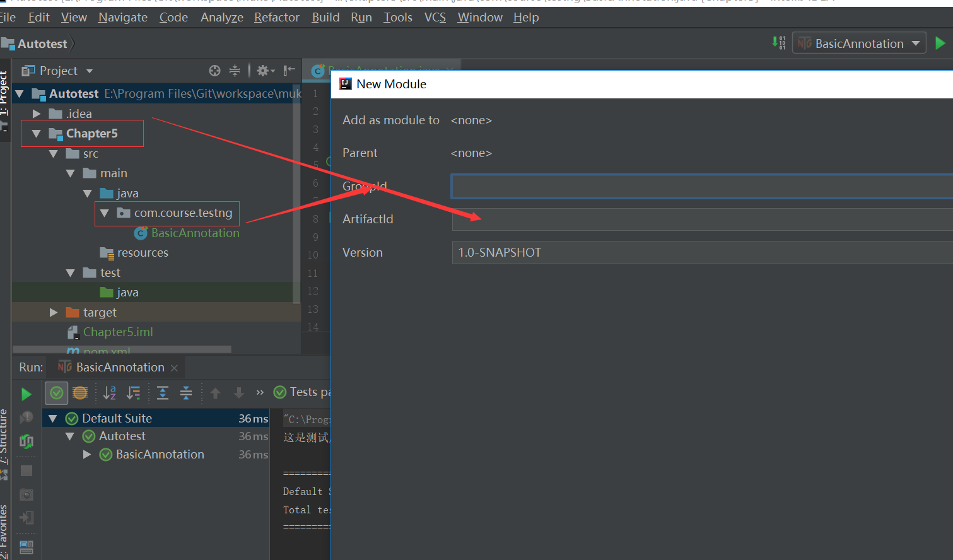Collapse the Autotest test result node
953x560 pixels.
(70, 436)
